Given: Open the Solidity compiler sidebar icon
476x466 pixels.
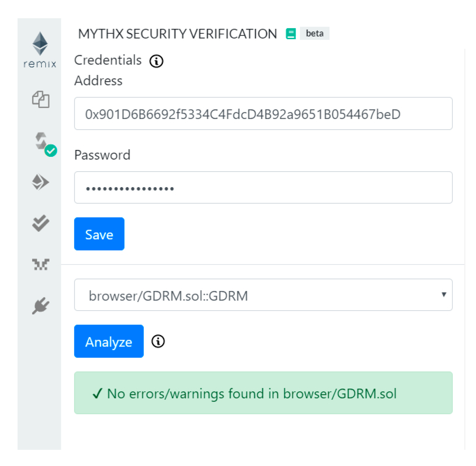Looking at the screenshot, I should 42,142.
